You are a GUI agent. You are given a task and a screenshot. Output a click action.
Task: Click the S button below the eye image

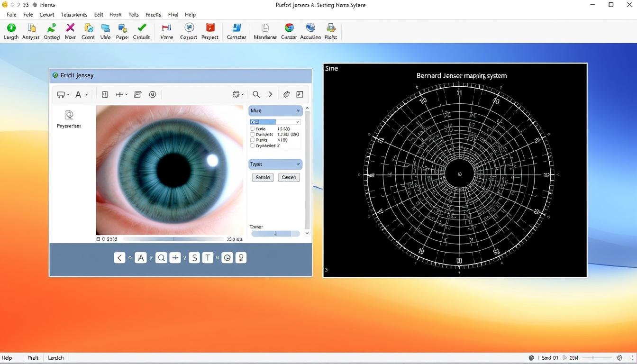click(x=194, y=258)
